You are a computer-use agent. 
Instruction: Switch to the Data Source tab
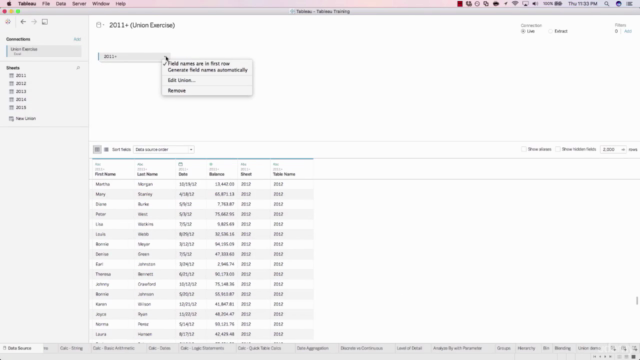19,348
